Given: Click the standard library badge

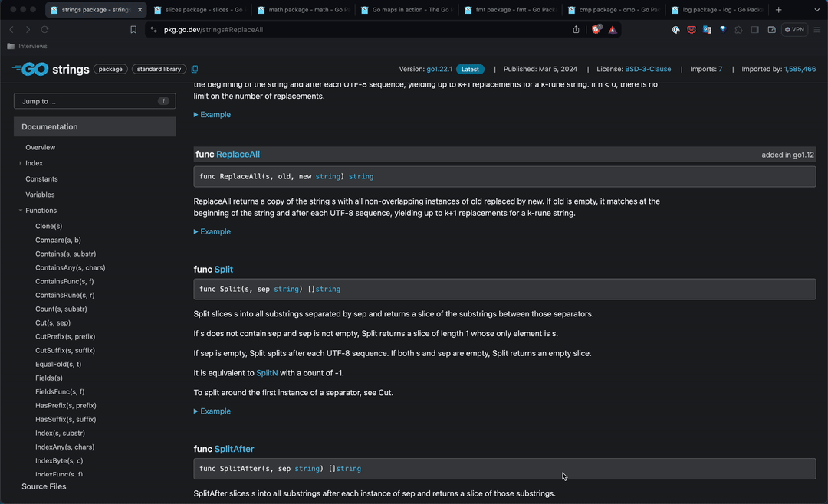Looking at the screenshot, I should click(159, 69).
